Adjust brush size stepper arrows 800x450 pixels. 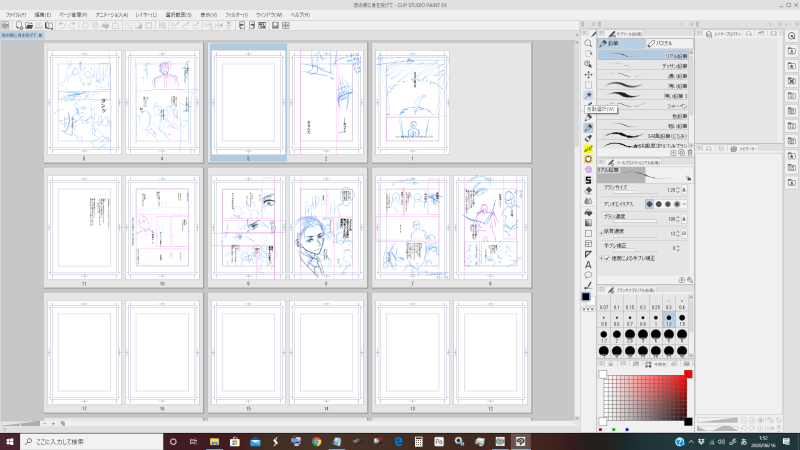(x=678, y=190)
